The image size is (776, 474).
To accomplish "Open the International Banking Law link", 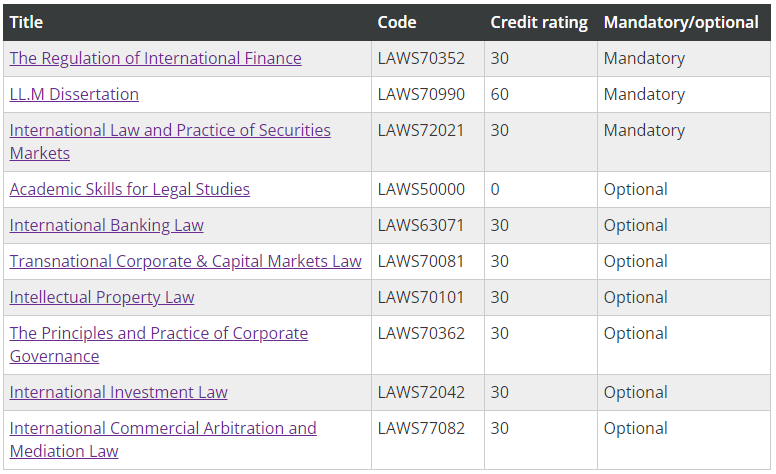I will click(106, 225).
